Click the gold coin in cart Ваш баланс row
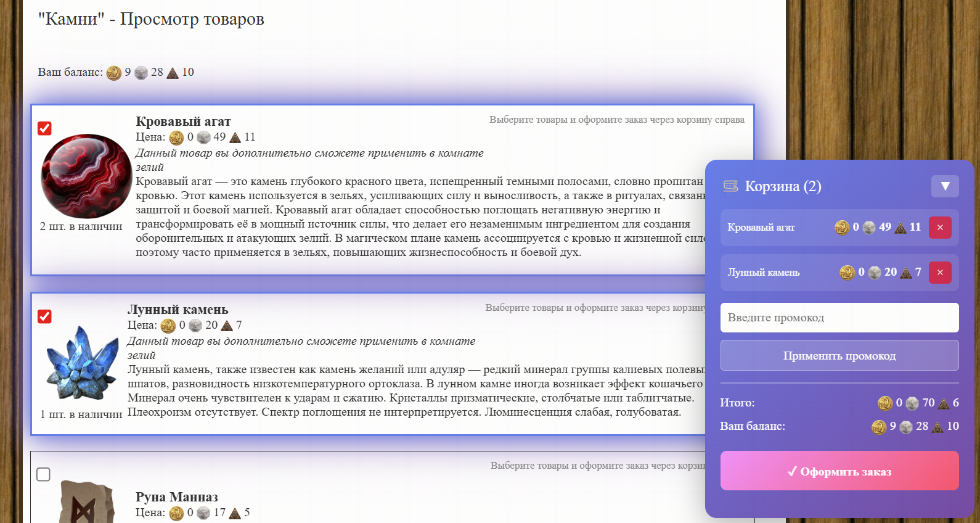The height and width of the screenshot is (523, 980). (879, 427)
